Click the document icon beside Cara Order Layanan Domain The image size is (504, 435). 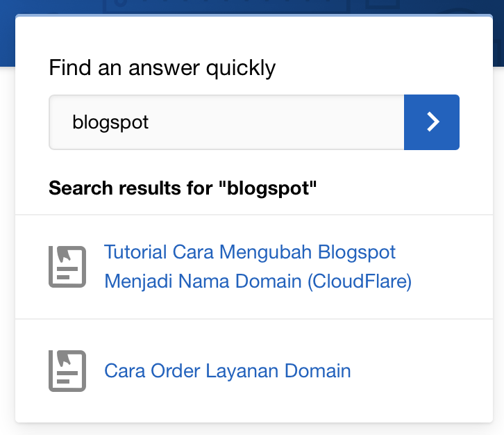coord(67,371)
